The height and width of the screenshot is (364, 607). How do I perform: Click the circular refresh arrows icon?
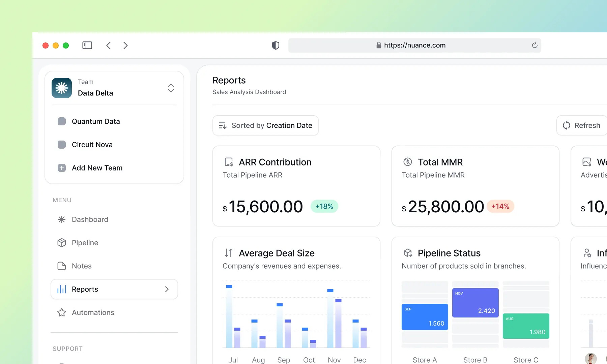tap(567, 125)
